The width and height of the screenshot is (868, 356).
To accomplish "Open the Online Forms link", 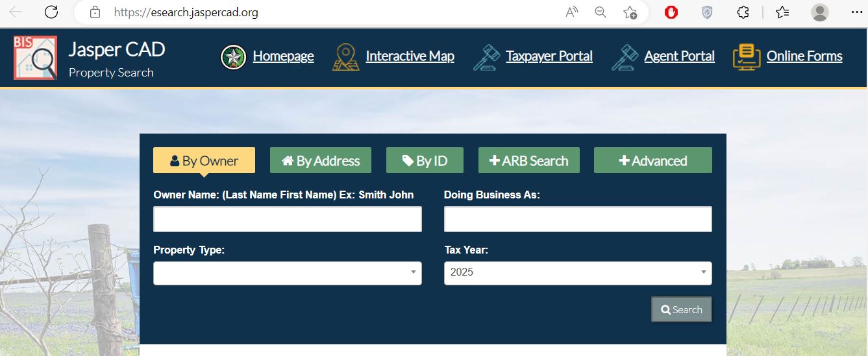I will (804, 56).
